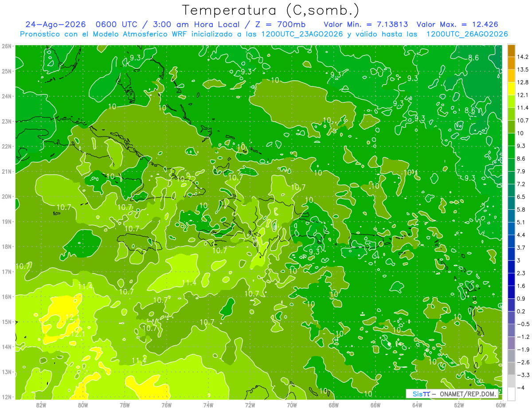
Task: Click the -4 colorbar value
Action: click(521, 388)
